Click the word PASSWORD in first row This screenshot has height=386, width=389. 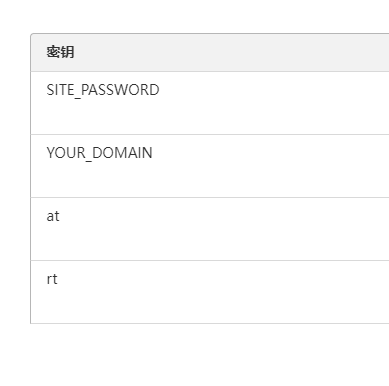tap(120, 90)
